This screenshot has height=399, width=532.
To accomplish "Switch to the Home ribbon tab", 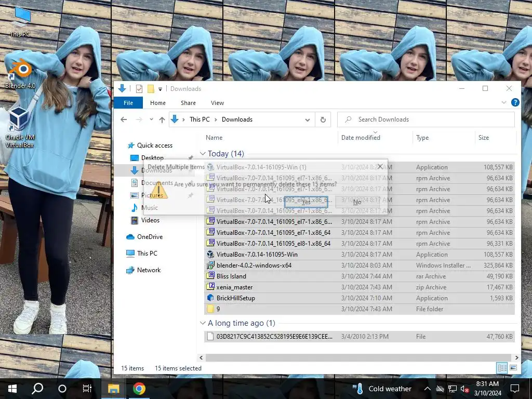I will [158, 103].
